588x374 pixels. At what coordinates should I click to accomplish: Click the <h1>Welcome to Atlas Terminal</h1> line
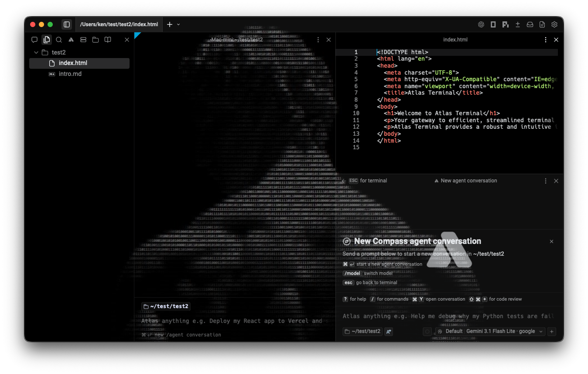point(442,113)
